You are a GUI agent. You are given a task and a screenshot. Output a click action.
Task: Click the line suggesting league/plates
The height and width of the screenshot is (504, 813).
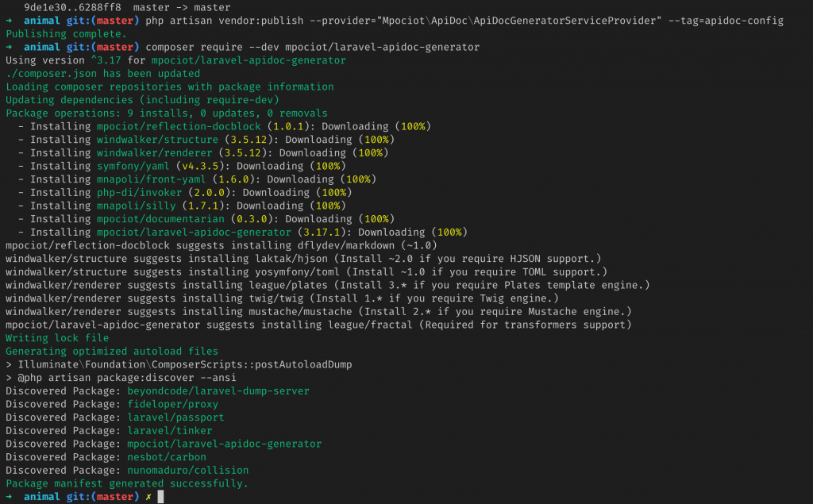click(328, 285)
